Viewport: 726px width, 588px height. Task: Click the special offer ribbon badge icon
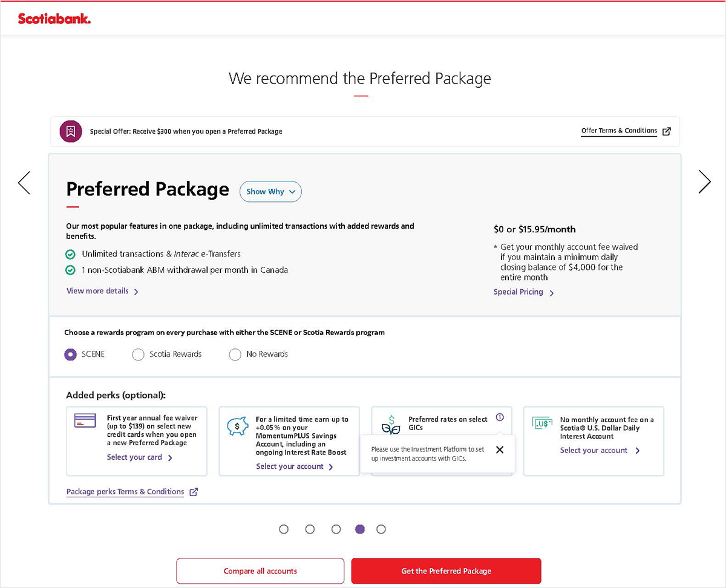[x=71, y=131]
